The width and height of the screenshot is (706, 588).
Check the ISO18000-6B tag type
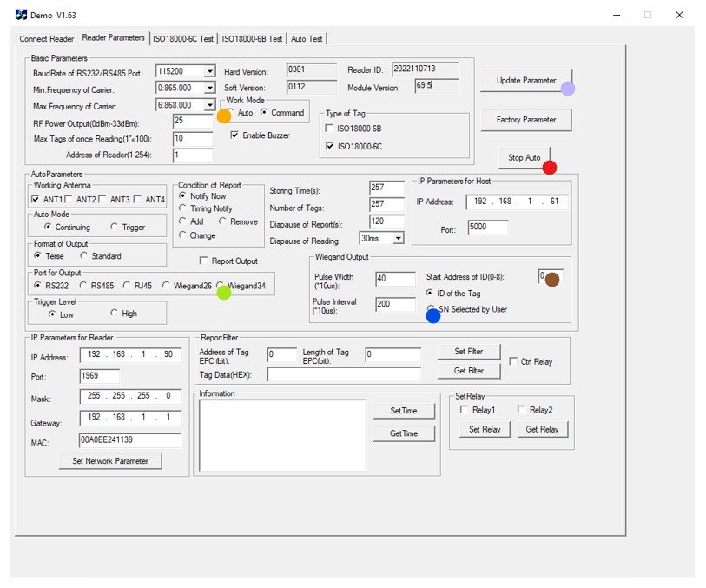(x=329, y=129)
